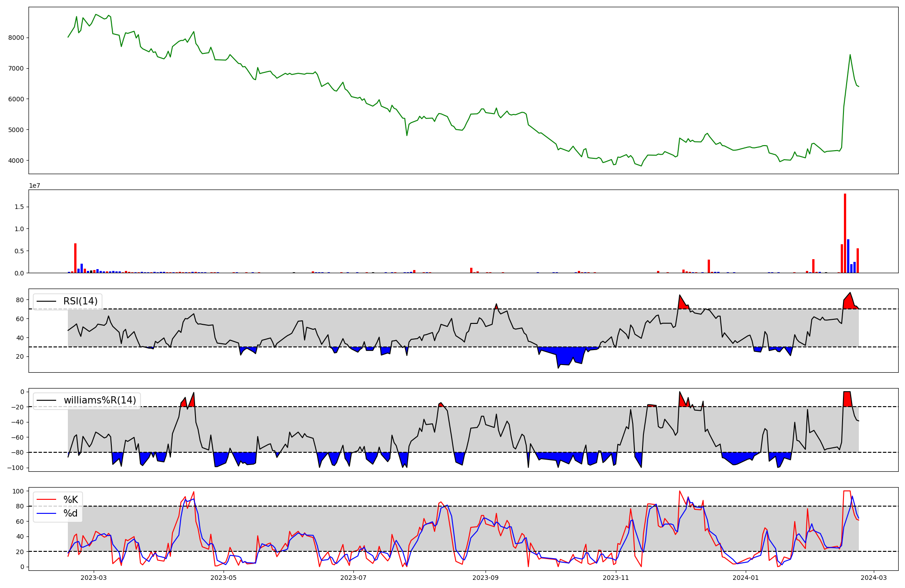905x588 pixels.
Task: Select the 2024-01 x-axis date label
Action: point(745,578)
